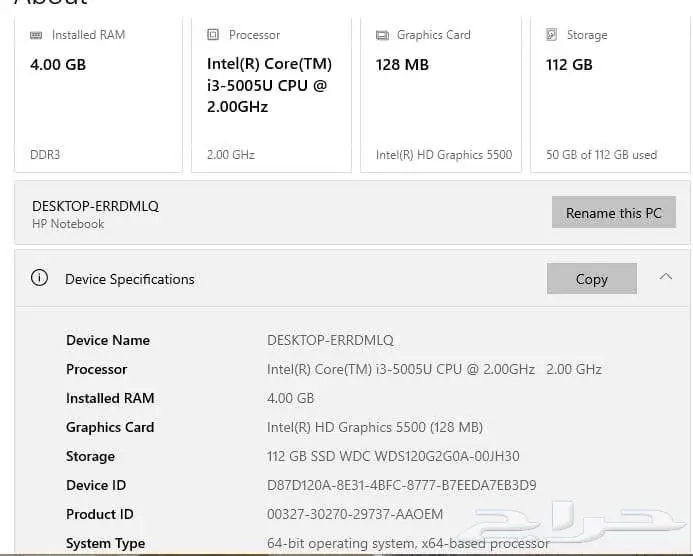Viewport: 693px width, 556px height.
Task: Copy the device specifications
Action: pos(591,279)
